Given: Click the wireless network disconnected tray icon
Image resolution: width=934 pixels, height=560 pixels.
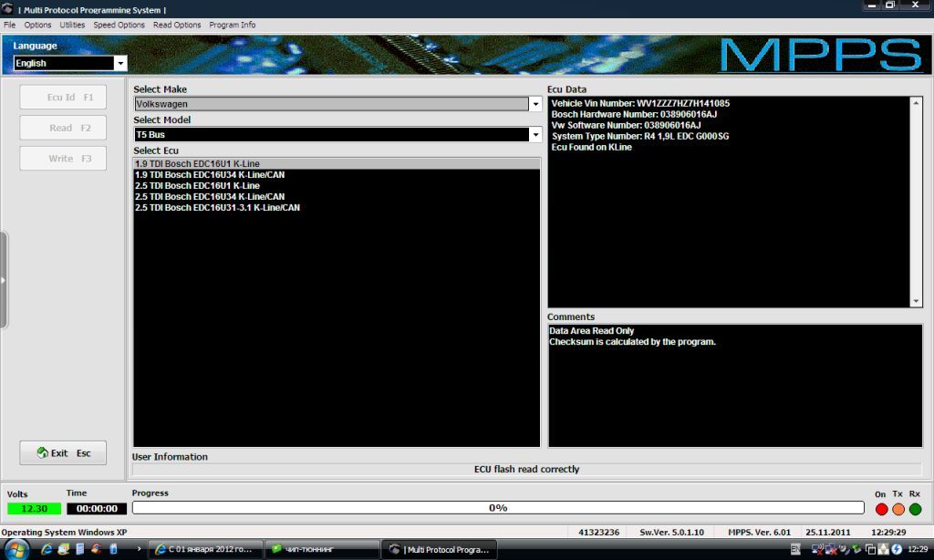Looking at the screenshot, I should (817, 549).
